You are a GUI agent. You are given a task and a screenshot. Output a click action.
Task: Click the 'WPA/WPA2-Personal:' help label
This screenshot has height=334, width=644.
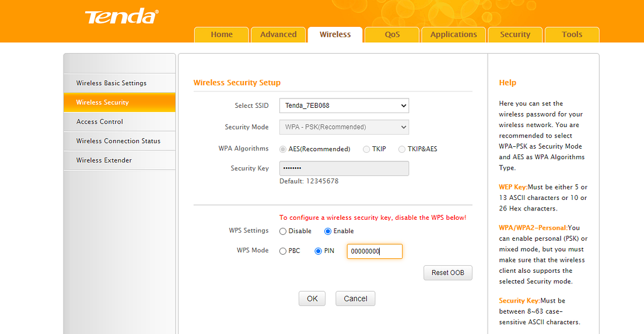(x=533, y=228)
